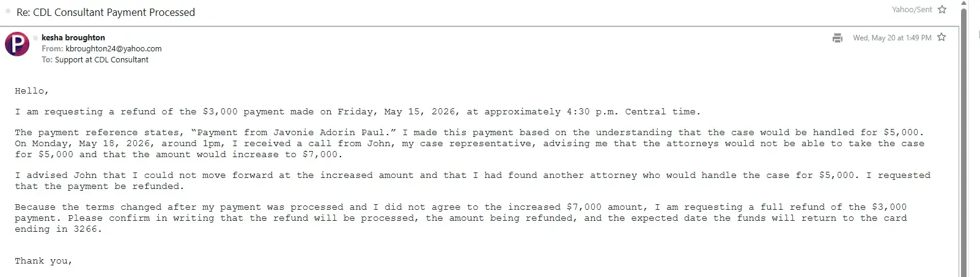
Task: Click the status dot before kesha broughton
Action: [x=36, y=38]
